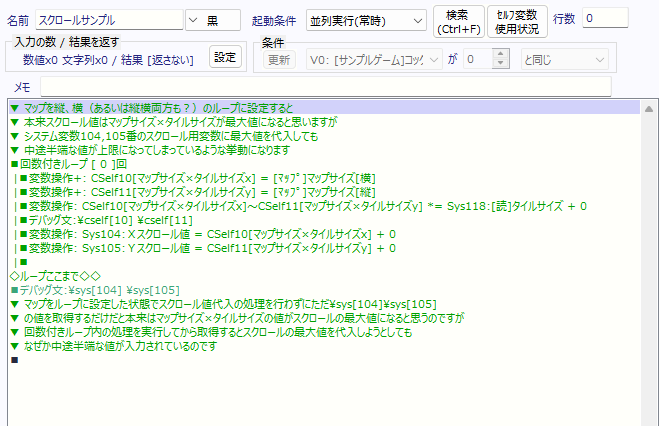This screenshot has width=659, height=426.
Task: Open the V0 サンプルゲーム condition variable dropdown
Action: point(375,60)
